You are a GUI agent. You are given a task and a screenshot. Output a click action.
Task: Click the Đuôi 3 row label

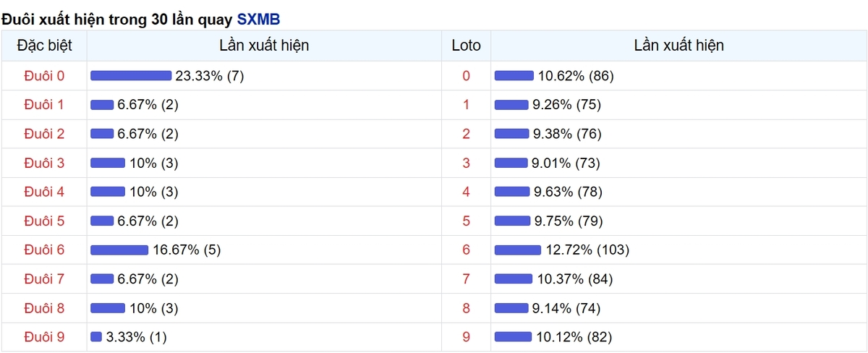(44, 163)
